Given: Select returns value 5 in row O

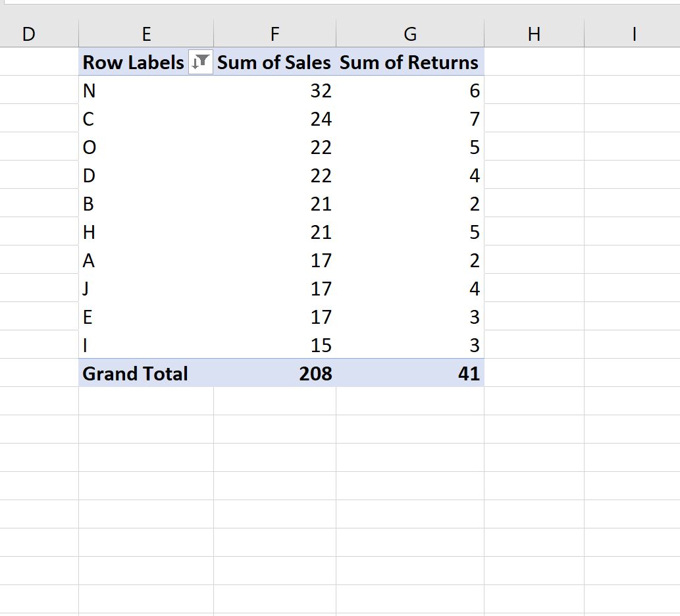Looking at the screenshot, I should tap(410, 147).
